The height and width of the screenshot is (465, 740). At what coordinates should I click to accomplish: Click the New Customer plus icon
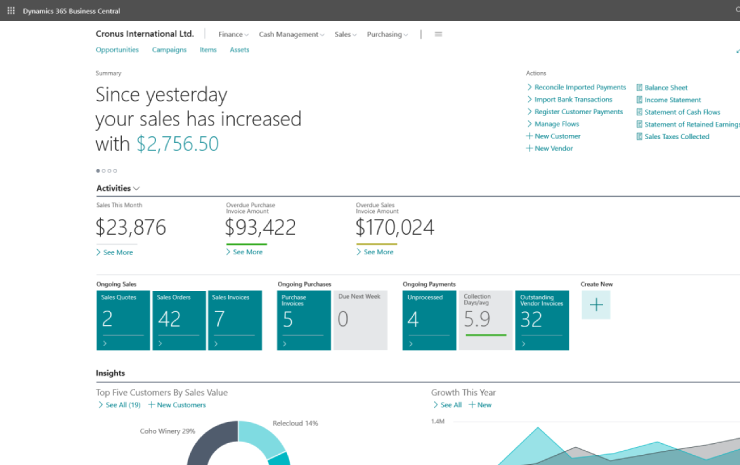530,136
